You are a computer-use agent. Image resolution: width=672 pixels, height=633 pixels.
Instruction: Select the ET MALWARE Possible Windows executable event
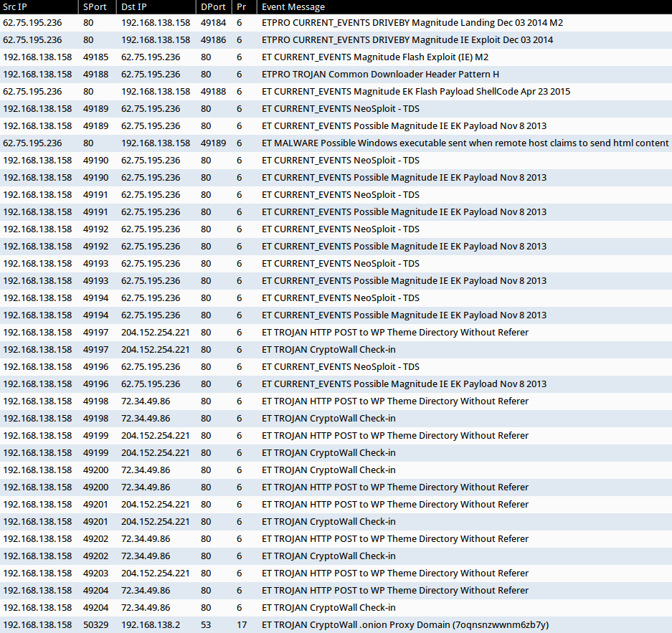pos(336,143)
